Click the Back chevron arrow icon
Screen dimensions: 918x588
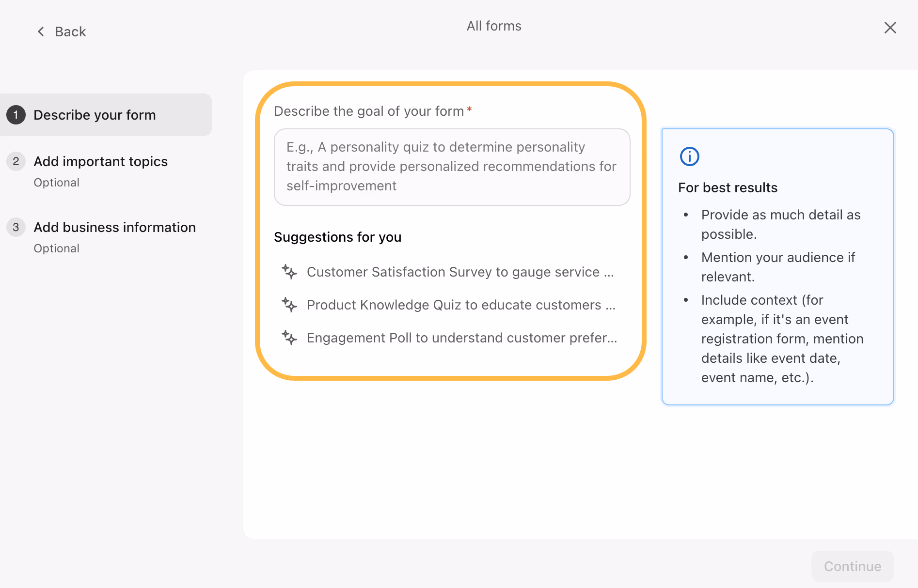[41, 32]
